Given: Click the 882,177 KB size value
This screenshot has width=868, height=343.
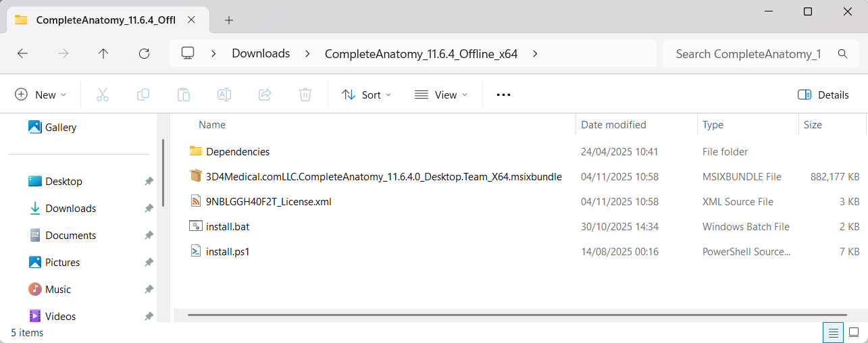Looking at the screenshot, I should point(835,177).
